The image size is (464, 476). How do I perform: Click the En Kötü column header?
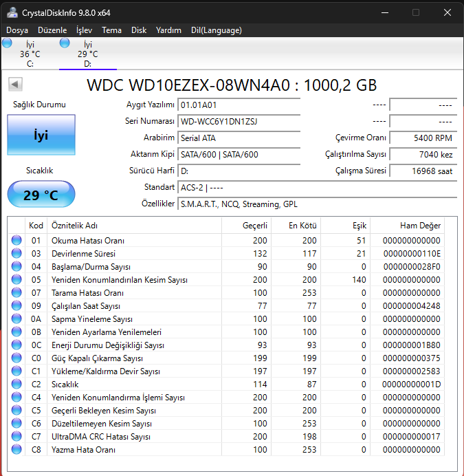click(x=296, y=226)
